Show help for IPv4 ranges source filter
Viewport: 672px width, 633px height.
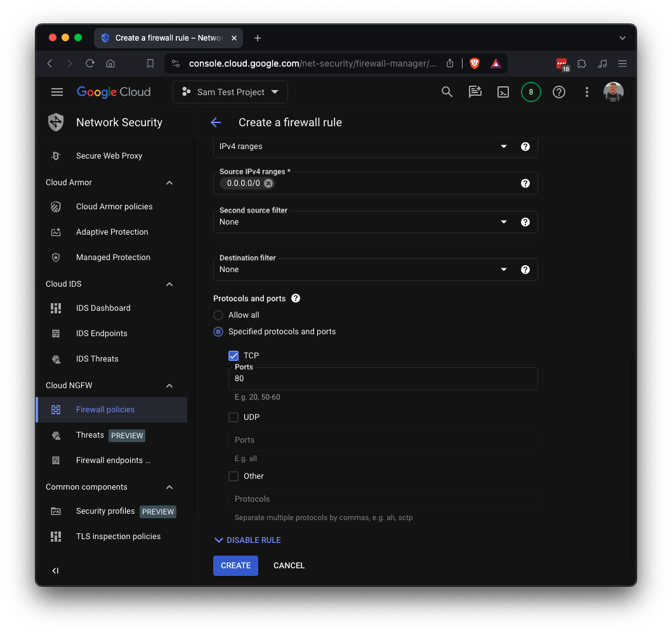point(525,147)
